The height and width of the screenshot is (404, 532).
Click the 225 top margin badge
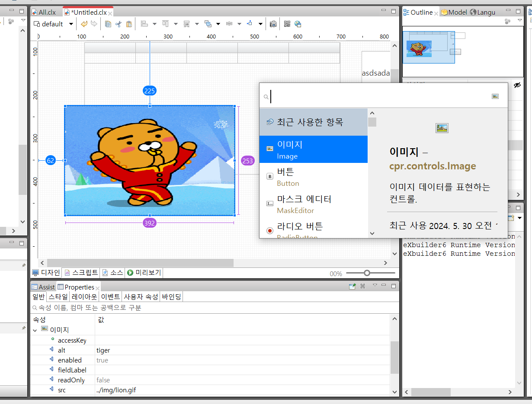click(150, 91)
